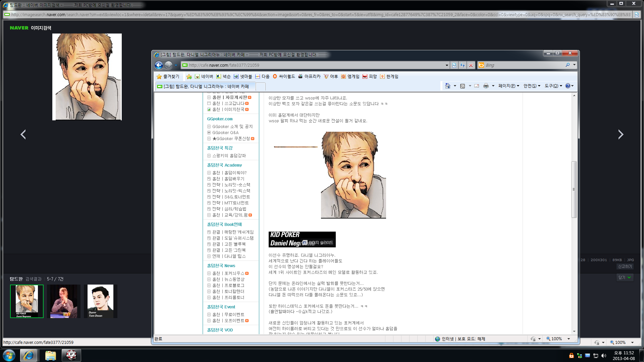Open the address bar history dropdown
Screen dimensions: 644x362
click(x=447, y=65)
